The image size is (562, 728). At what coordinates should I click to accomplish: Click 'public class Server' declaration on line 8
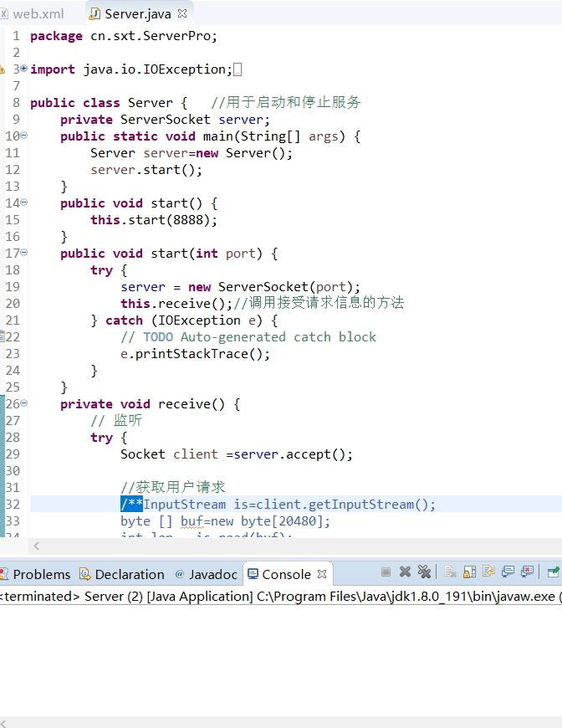[x=101, y=103]
